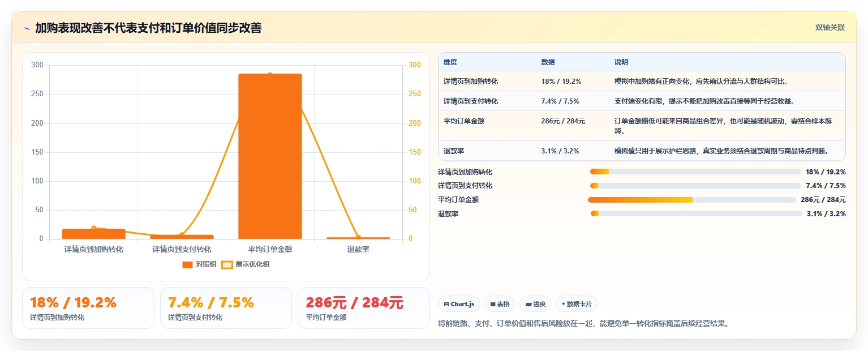Click the line point above 退款率
868x351 pixels.
358,237
